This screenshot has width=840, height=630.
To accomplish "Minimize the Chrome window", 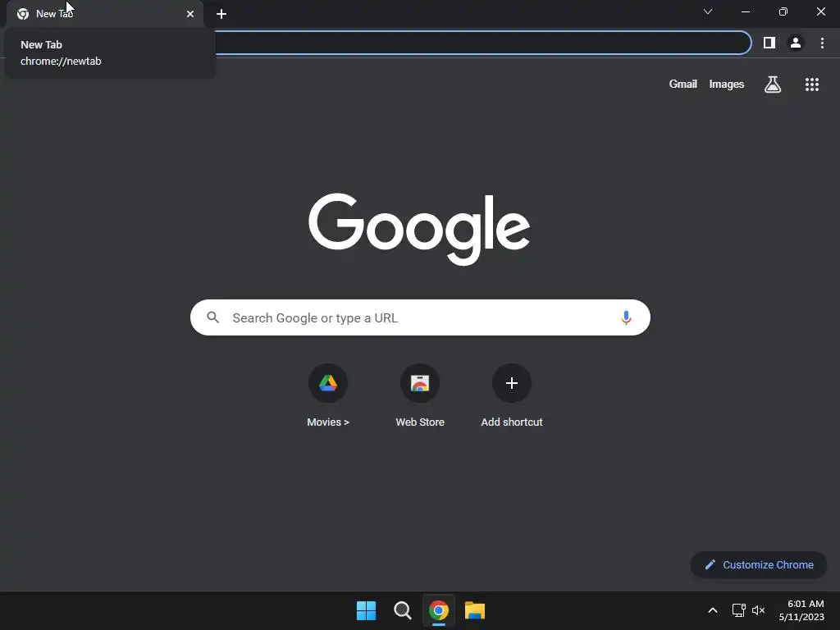I will (x=745, y=11).
